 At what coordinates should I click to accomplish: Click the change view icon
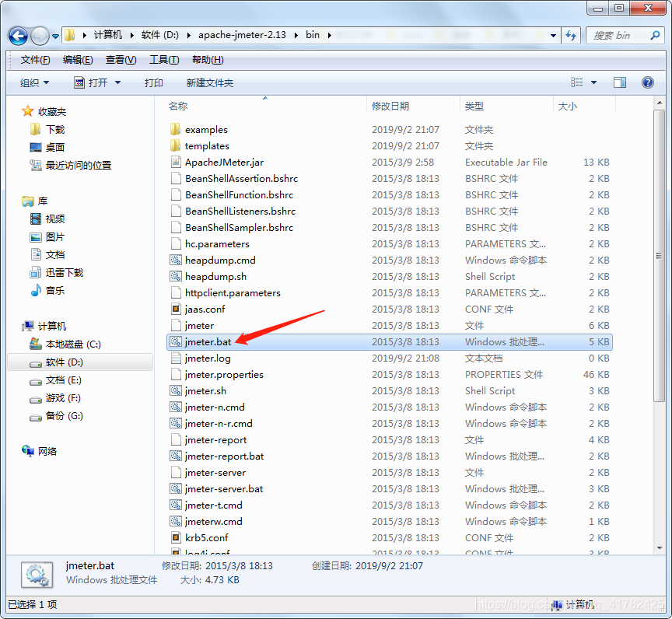pyautogui.click(x=577, y=82)
